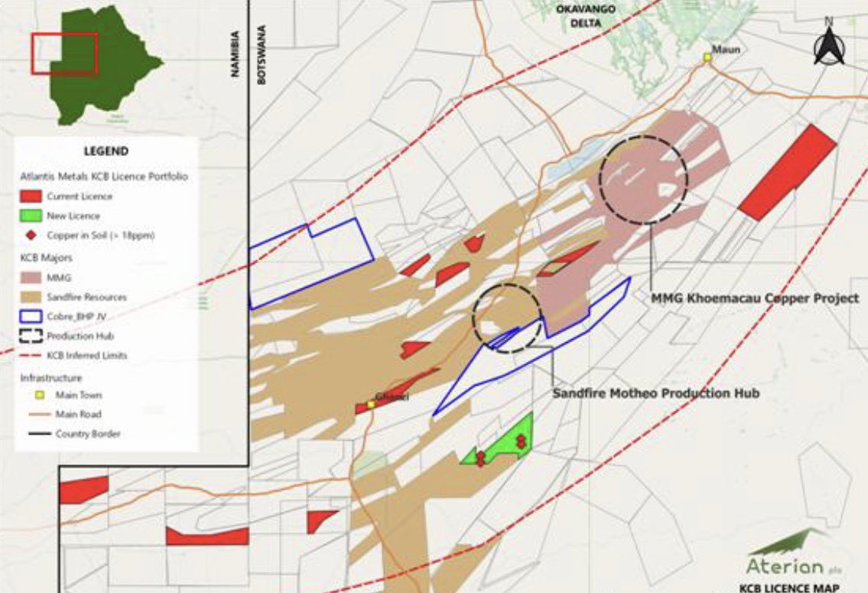Click the red licence in bottom-left Namibia corner

click(83, 490)
